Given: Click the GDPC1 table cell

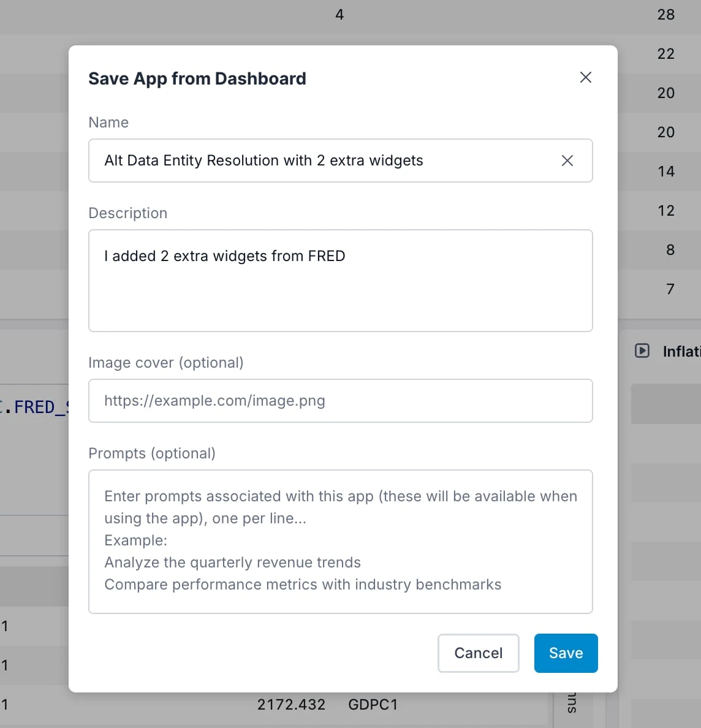Looking at the screenshot, I should click(373, 705).
